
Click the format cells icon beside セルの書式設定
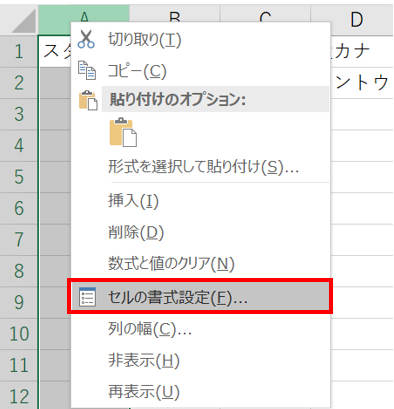coord(87,297)
